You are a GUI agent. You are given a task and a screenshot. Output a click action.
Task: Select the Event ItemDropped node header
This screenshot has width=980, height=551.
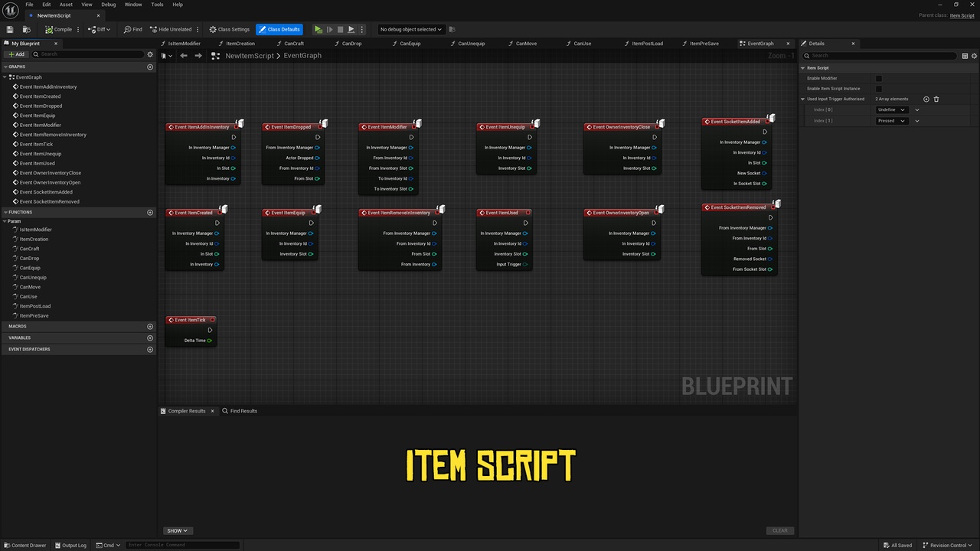tap(293, 127)
